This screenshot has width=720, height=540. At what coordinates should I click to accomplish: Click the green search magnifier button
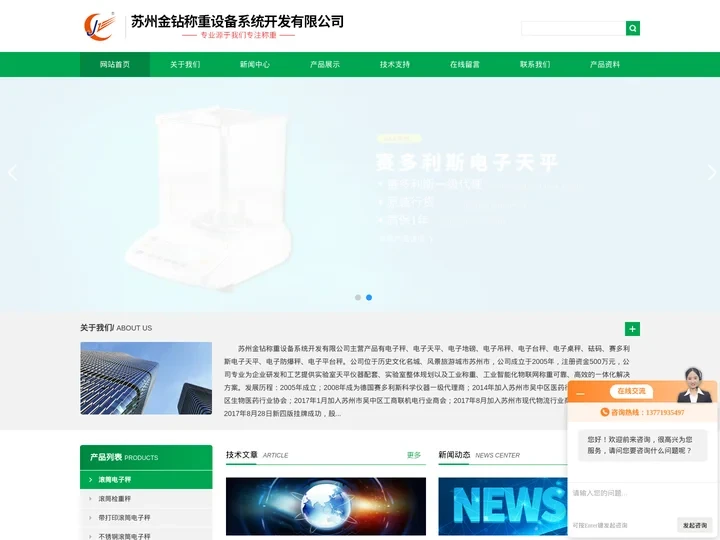click(632, 28)
